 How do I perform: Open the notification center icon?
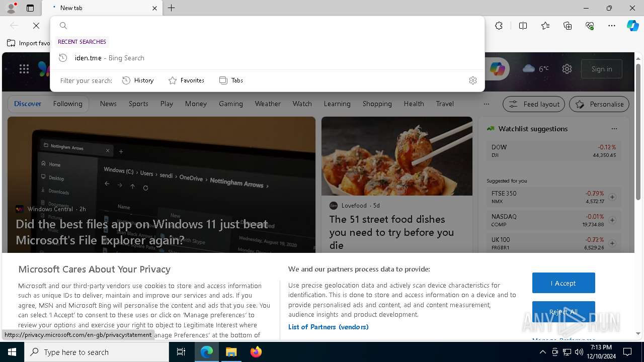coord(627,352)
